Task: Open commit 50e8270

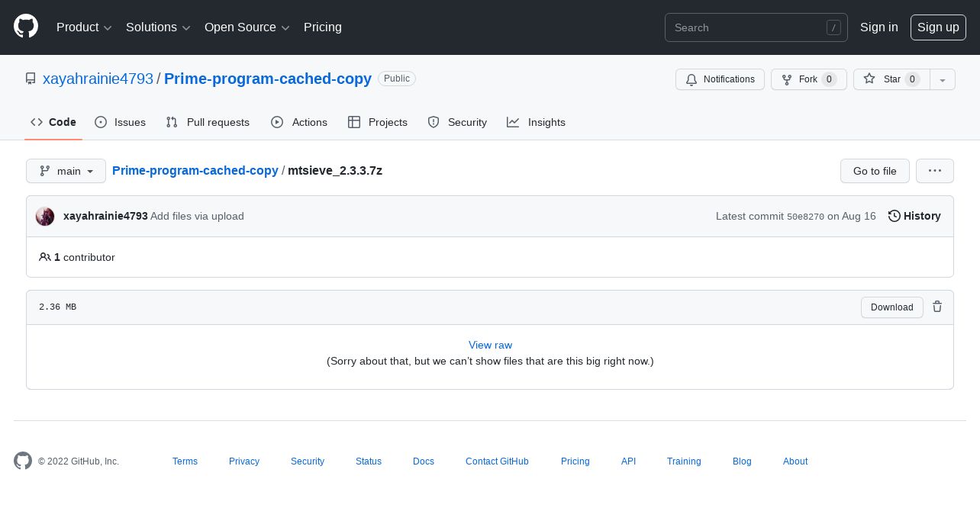Action: tap(805, 217)
